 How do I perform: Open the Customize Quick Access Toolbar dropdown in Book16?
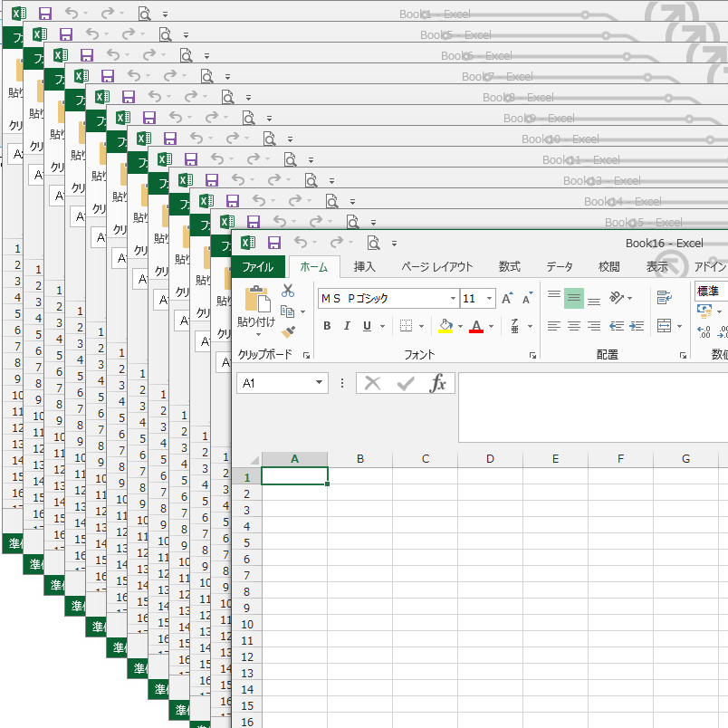(x=394, y=244)
